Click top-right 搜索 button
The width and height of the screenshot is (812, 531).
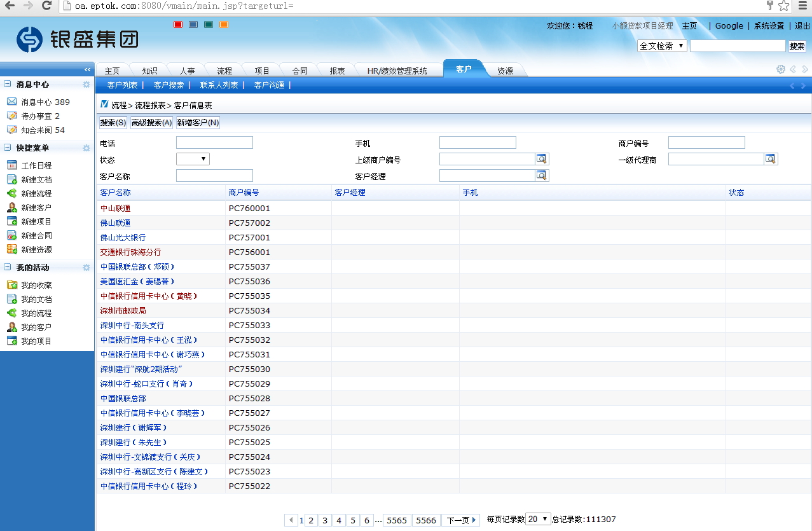pyautogui.click(x=797, y=46)
